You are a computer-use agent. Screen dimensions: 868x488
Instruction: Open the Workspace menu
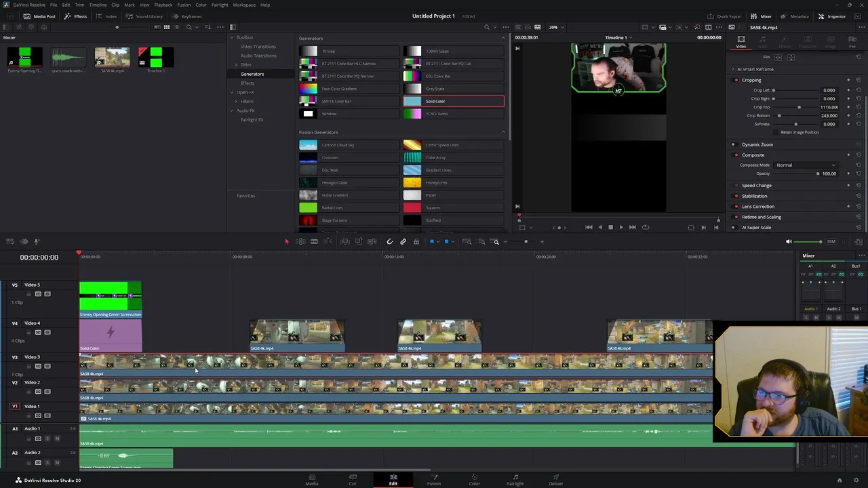click(x=244, y=5)
